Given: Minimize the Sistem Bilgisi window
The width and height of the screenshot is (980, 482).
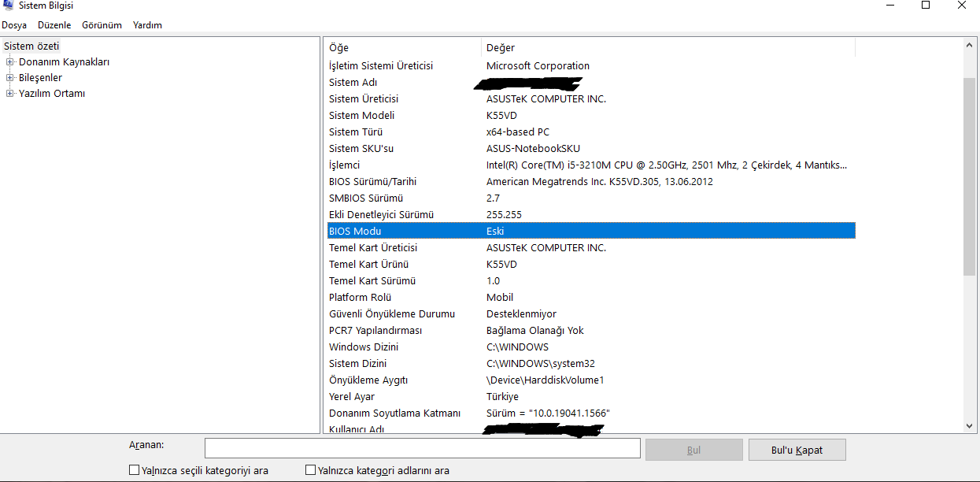Looking at the screenshot, I should point(889,6).
